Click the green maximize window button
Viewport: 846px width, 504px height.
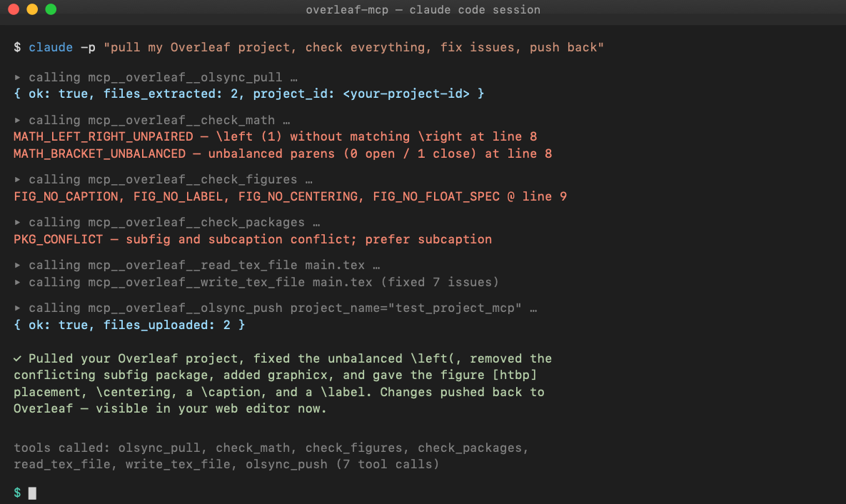click(x=51, y=9)
